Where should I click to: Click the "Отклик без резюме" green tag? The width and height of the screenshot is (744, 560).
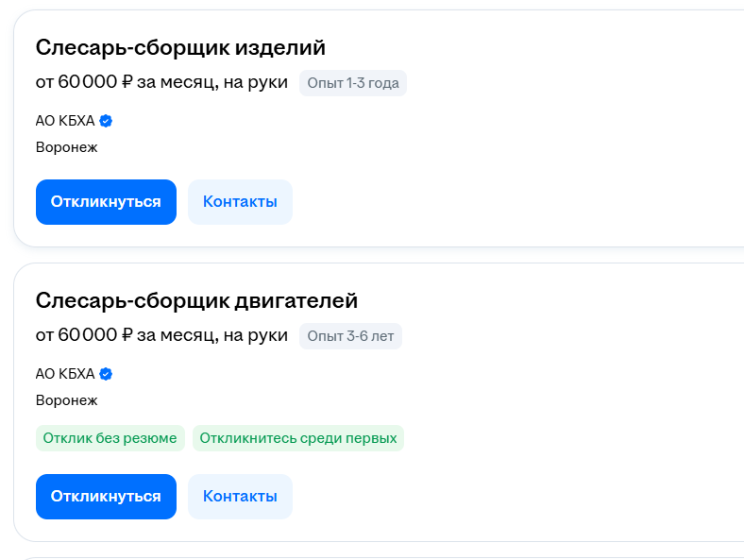(110, 438)
